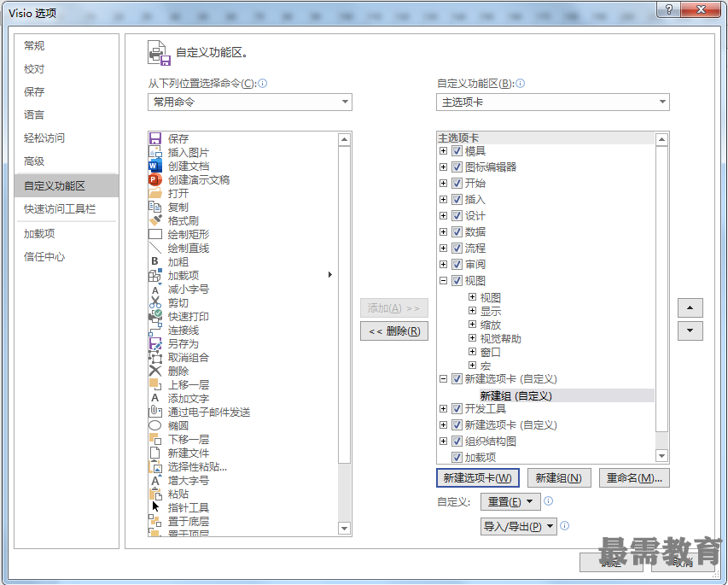The image size is (728, 585).
Task: Toggle the 审阅 tab checkbox
Action: (457, 265)
